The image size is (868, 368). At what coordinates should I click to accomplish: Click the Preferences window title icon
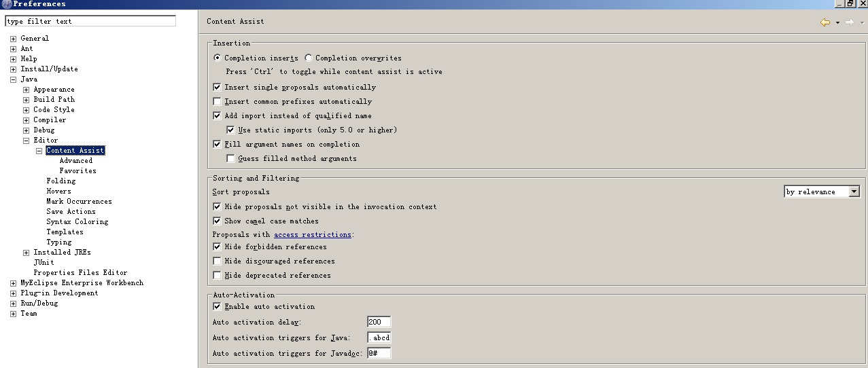[7, 4]
